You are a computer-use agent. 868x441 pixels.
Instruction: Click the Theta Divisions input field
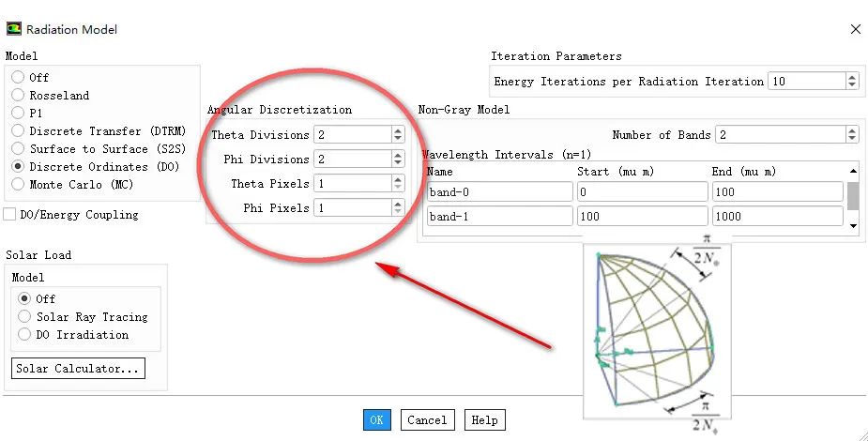tap(351, 135)
